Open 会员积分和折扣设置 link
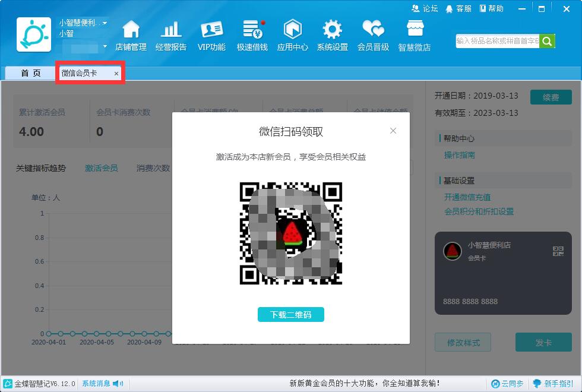The width and height of the screenshot is (582, 392). pyautogui.click(x=479, y=211)
